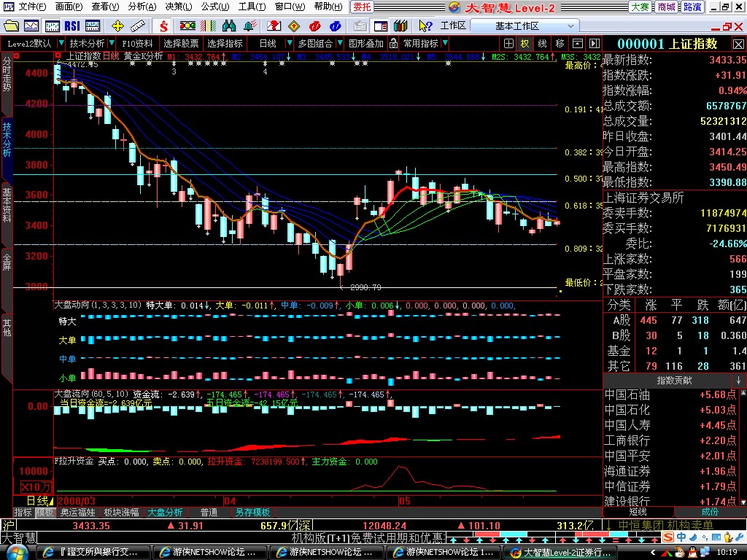Click the binoculars search icon
The width and height of the screenshot is (747, 560).
pos(231,26)
